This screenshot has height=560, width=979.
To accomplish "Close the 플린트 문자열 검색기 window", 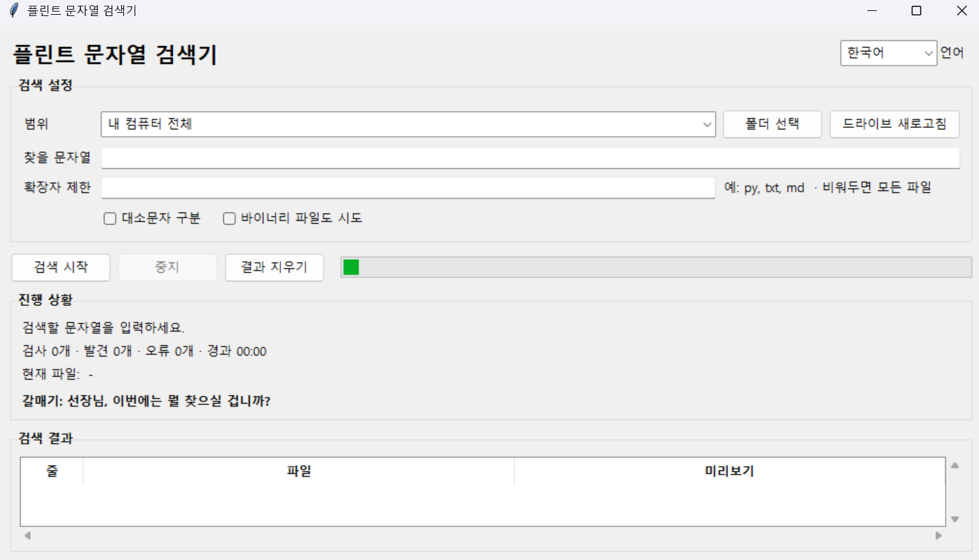I will [x=962, y=11].
